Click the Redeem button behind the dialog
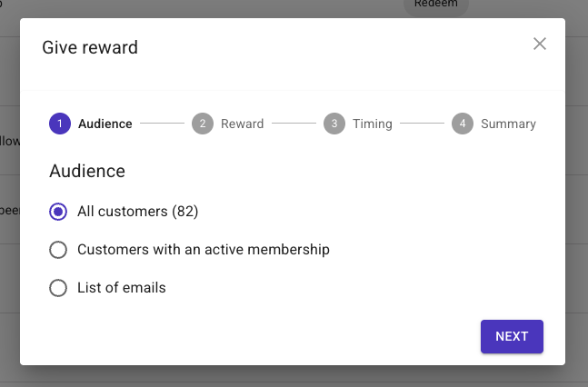Screen dimensions: 588x387 coord(435,5)
